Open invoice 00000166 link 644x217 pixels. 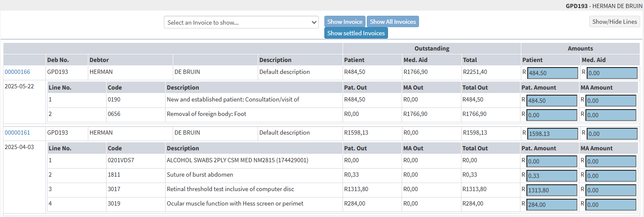click(17, 72)
